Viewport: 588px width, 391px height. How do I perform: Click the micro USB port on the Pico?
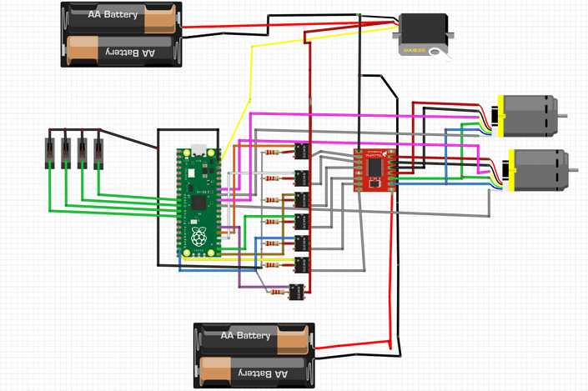point(199,149)
